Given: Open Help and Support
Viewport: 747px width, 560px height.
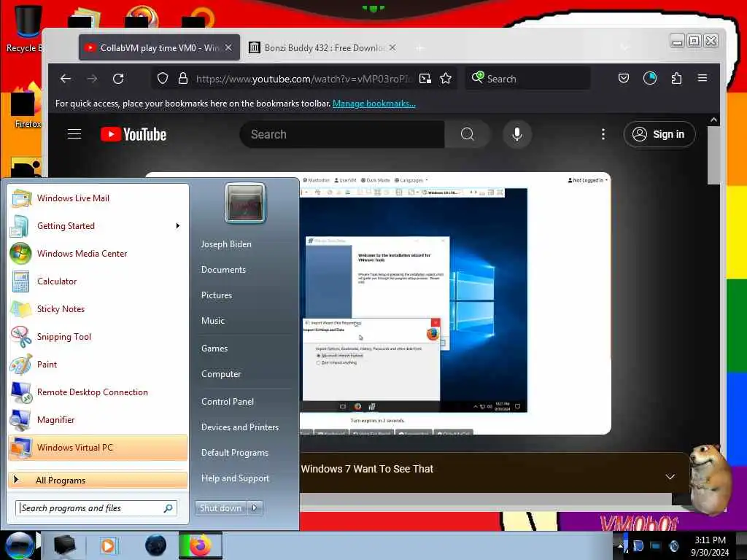Looking at the screenshot, I should (x=235, y=478).
